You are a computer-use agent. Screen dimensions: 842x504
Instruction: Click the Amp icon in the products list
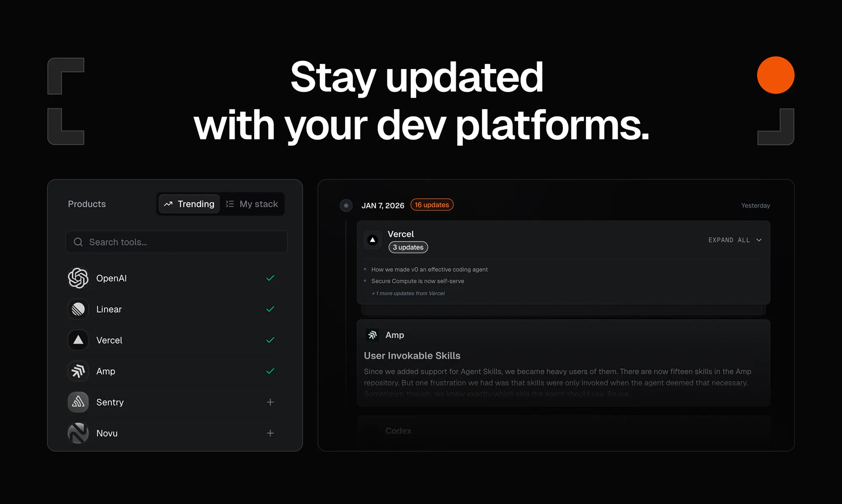[x=77, y=371]
